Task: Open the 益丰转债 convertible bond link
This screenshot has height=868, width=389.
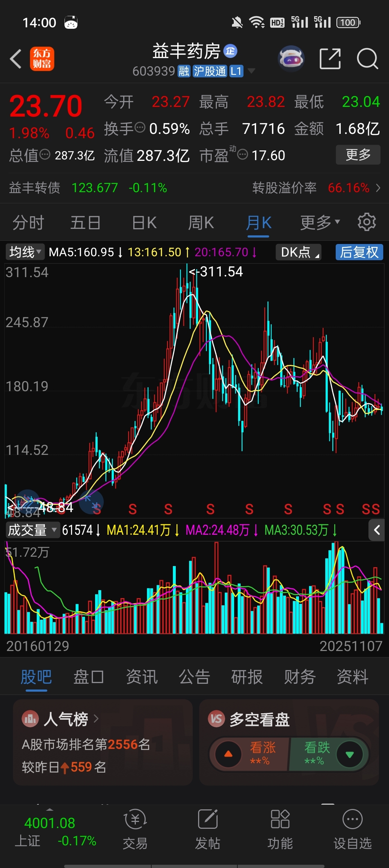Action: coord(88,187)
